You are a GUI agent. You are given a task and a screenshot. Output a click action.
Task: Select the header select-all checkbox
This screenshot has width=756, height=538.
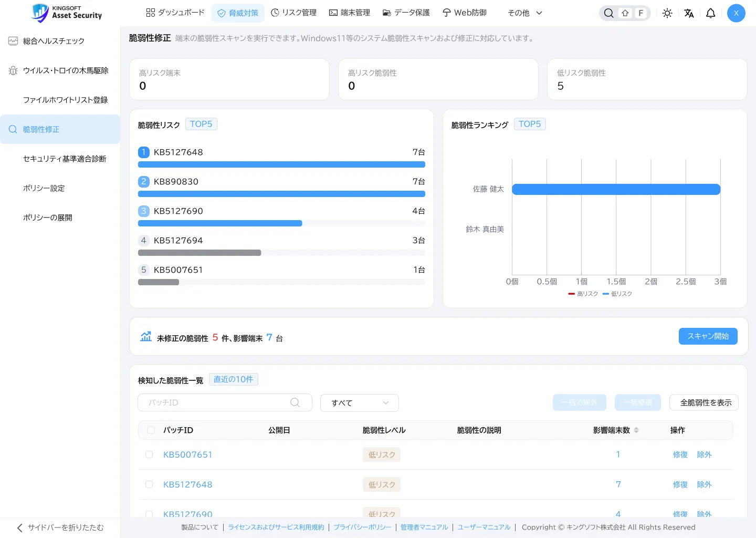pos(151,430)
